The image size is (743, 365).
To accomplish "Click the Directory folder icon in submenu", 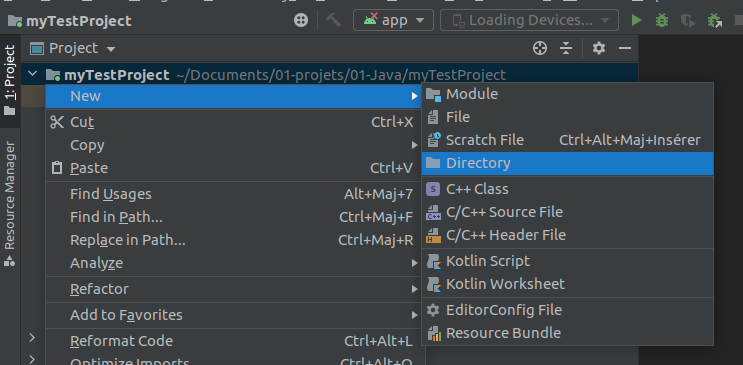I will pos(433,163).
